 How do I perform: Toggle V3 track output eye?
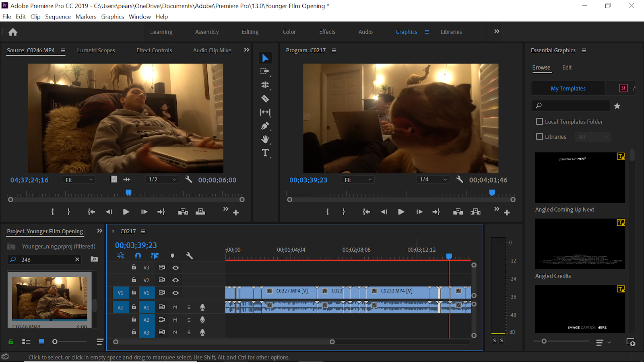175,267
